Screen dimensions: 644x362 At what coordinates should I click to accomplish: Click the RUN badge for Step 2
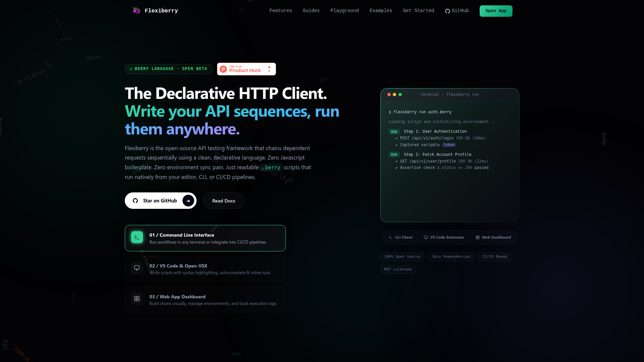click(394, 155)
